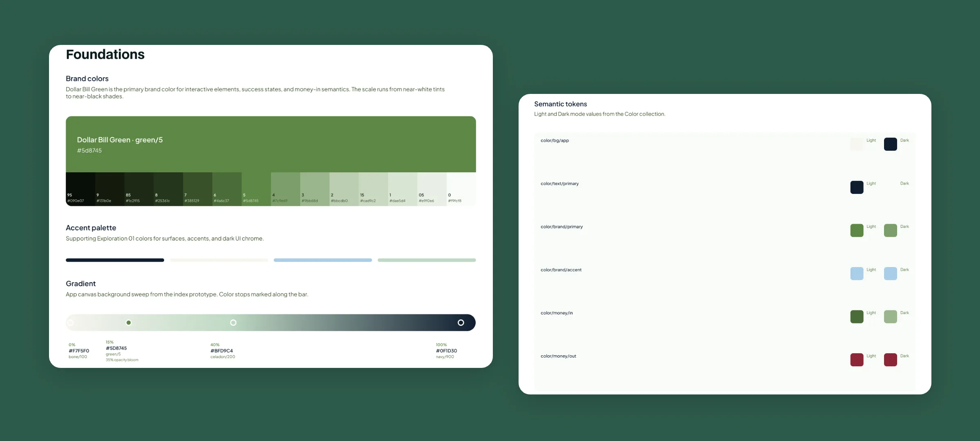Click the #5d8745 hex label in hero
Screen dimensions: 980x441
point(89,150)
